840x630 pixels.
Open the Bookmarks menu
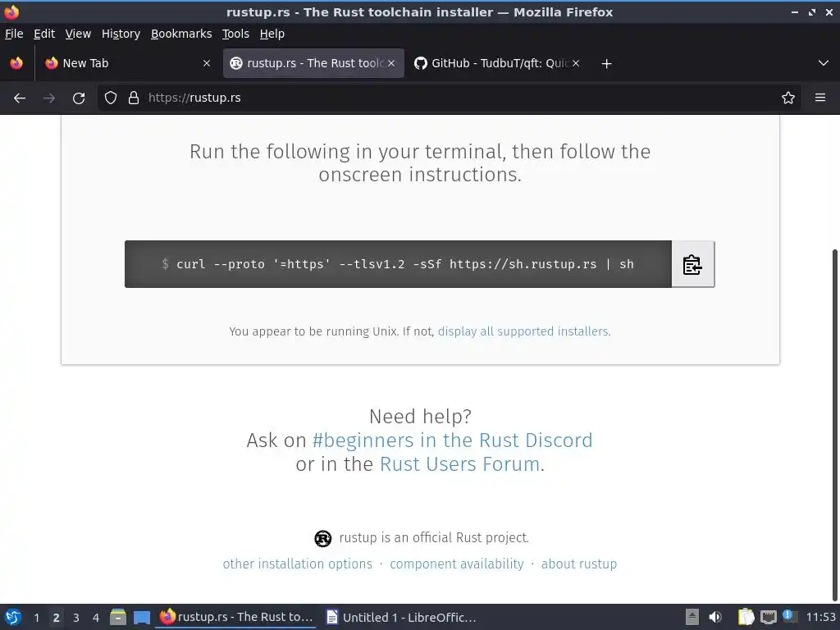pos(181,34)
